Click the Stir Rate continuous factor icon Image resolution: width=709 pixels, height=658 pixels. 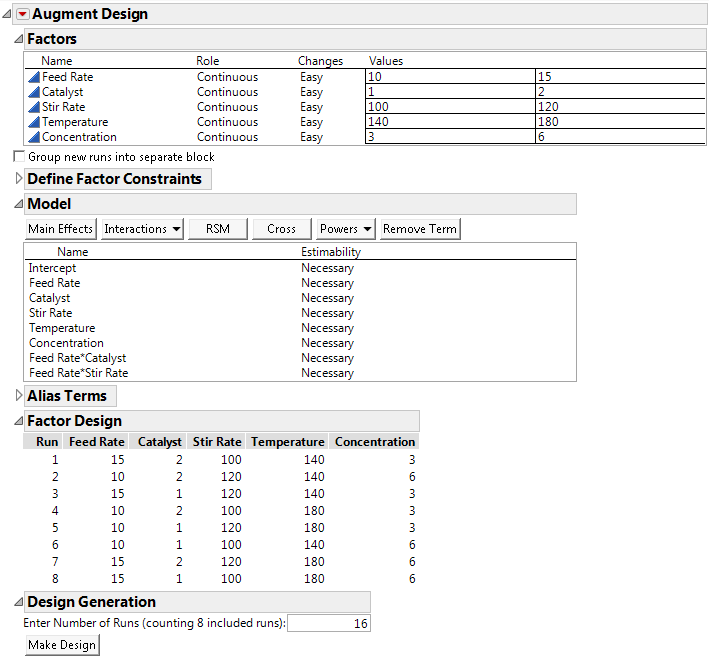[34, 107]
